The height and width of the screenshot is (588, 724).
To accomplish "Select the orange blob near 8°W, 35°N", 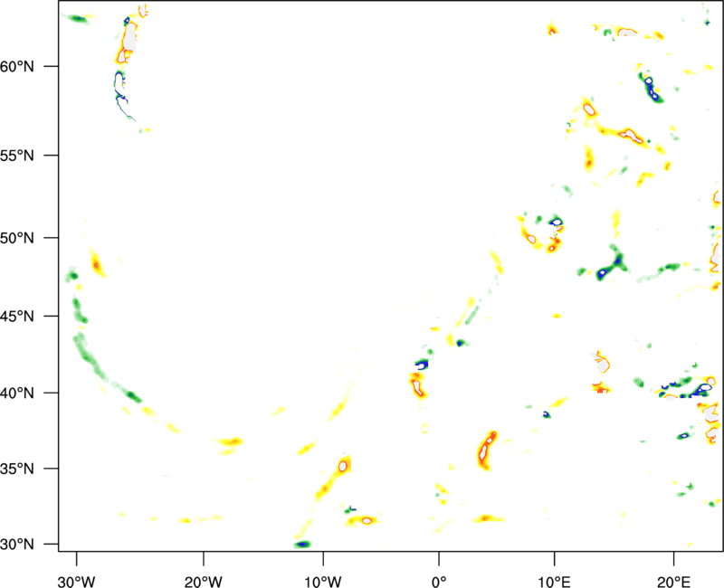I will (x=343, y=466).
